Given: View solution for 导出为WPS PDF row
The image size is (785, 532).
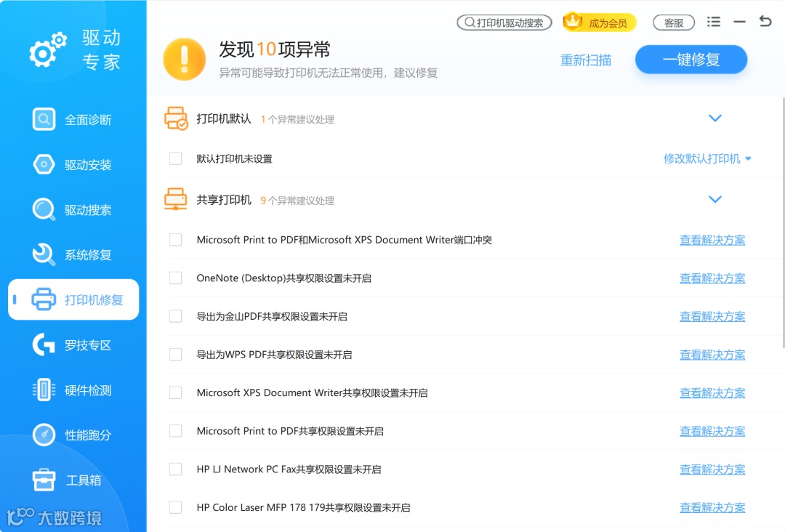Looking at the screenshot, I should pos(712,355).
